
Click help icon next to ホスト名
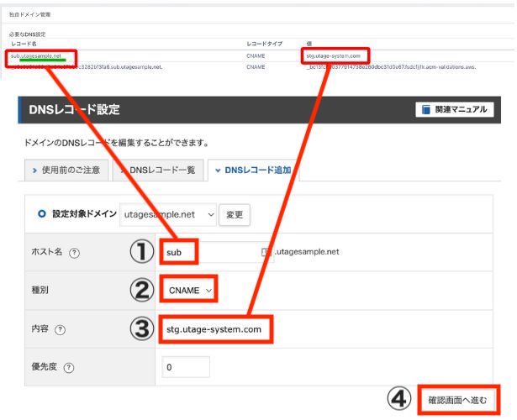(75, 252)
